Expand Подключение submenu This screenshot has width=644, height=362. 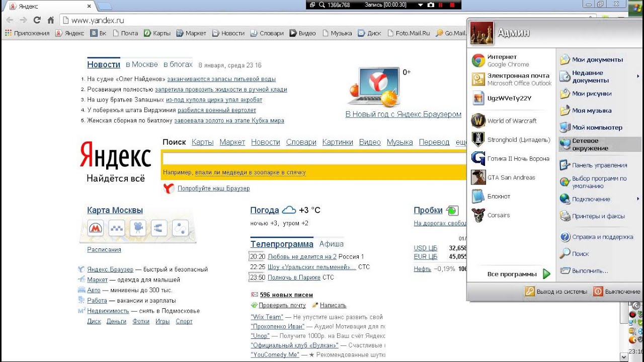point(600,199)
